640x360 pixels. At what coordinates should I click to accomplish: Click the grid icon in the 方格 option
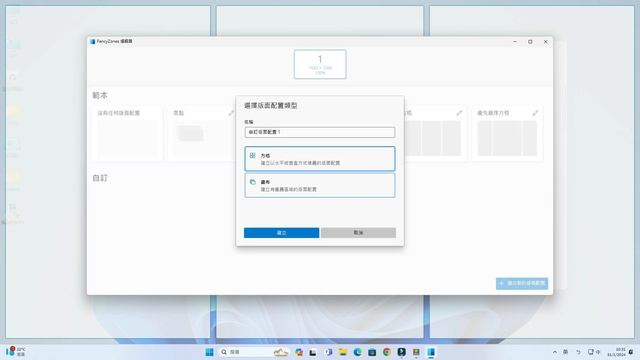(x=253, y=156)
